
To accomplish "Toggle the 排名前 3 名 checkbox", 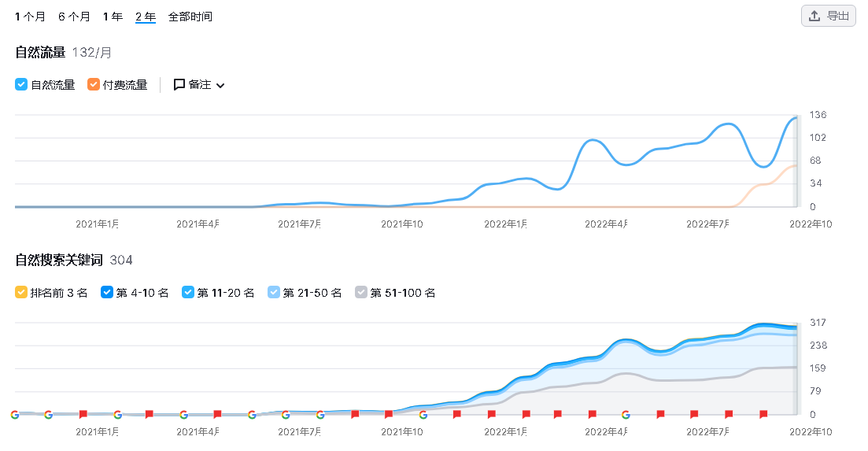I will pos(22,292).
